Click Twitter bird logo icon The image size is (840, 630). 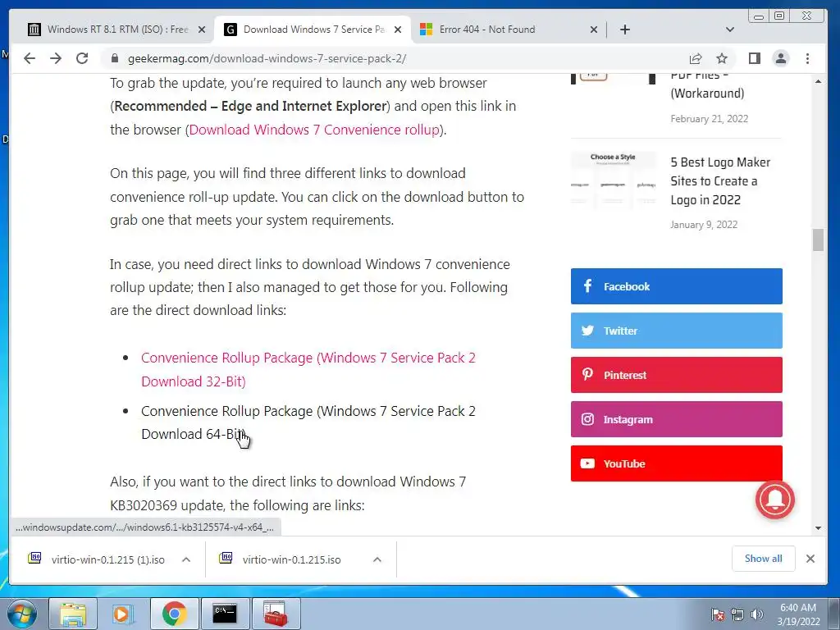587,331
